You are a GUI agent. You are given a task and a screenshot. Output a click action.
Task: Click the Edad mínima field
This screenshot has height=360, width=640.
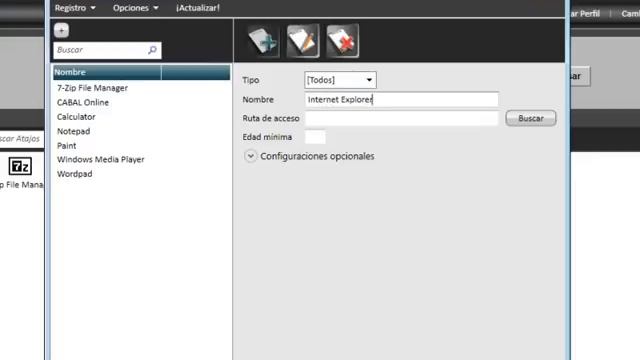click(x=315, y=137)
